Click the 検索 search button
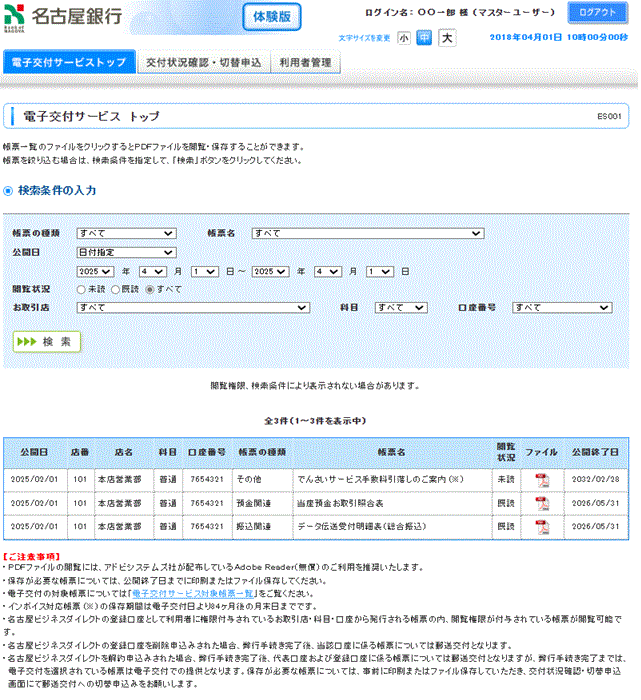 [47, 342]
